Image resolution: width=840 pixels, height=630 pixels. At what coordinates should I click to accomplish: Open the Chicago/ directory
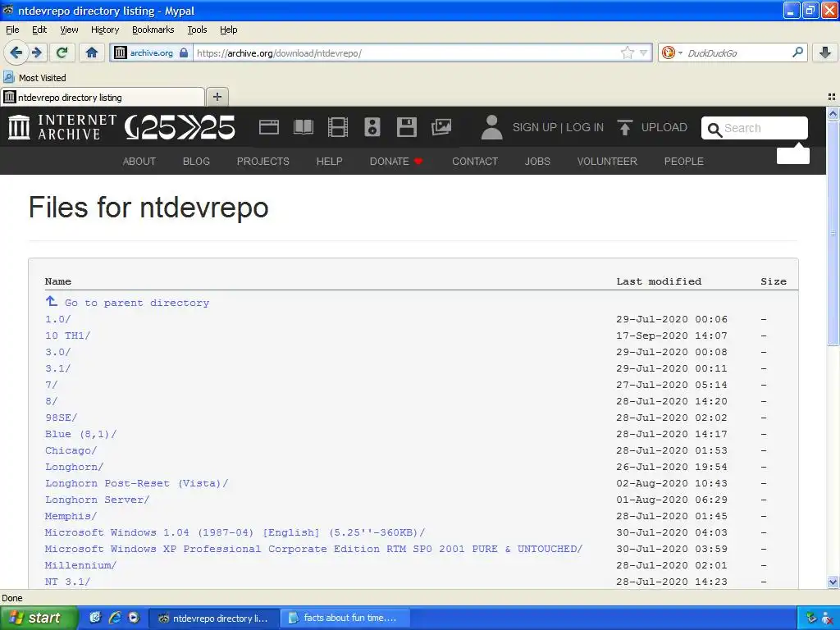(71, 450)
